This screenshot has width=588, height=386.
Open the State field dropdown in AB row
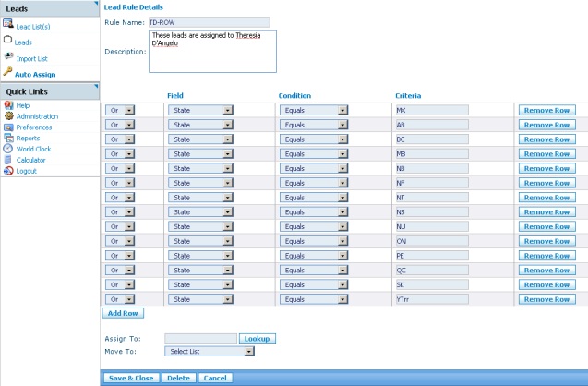pos(200,125)
